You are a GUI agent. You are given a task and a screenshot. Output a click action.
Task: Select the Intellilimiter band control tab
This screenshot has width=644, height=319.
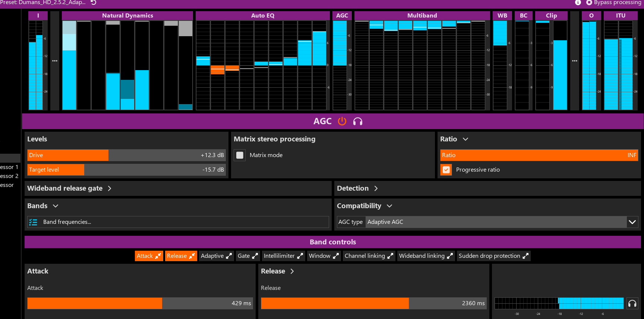coord(283,256)
